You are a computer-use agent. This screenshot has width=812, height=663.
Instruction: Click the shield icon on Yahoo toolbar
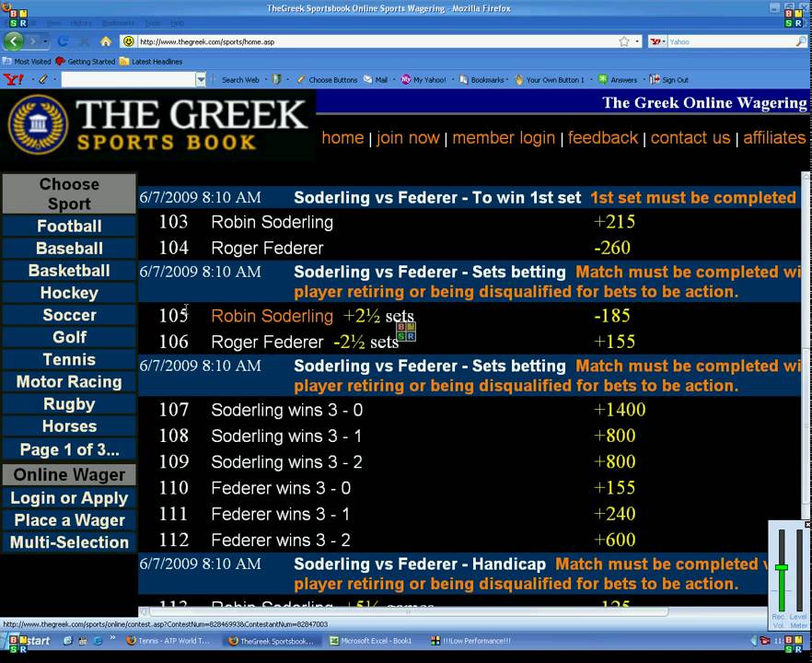[x=276, y=80]
